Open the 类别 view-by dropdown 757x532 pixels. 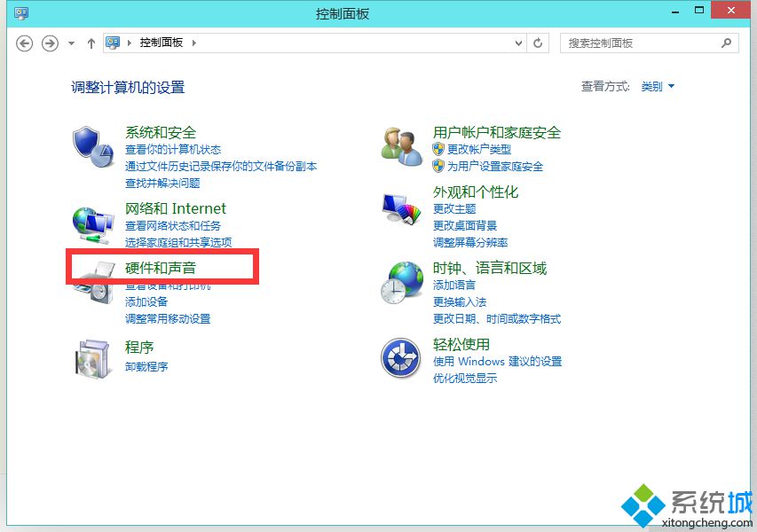point(657,86)
